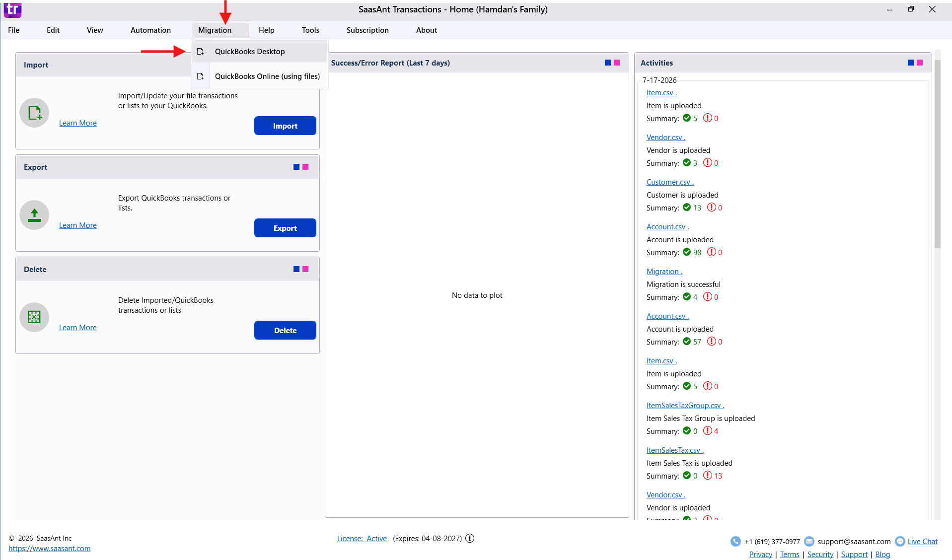This screenshot has height=560, width=952.
Task: Click the pink square in Activities header
Action: pyautogui.click(x=920, y=63)
